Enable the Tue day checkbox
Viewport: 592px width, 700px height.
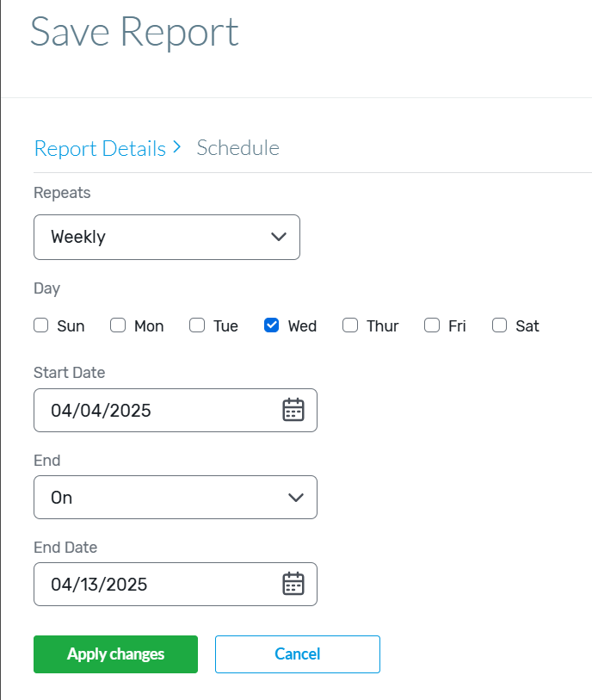click(197, 325)
